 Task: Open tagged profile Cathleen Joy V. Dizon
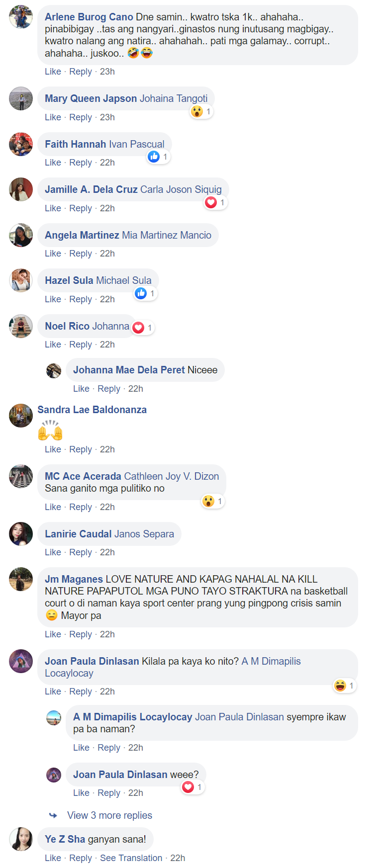click(172, 476)
